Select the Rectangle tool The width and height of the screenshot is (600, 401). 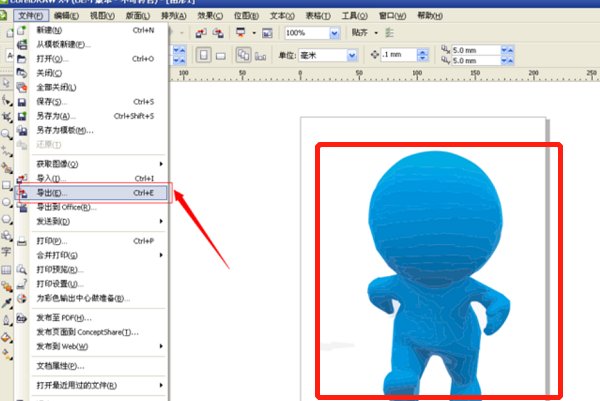click(x=6, y=185)
